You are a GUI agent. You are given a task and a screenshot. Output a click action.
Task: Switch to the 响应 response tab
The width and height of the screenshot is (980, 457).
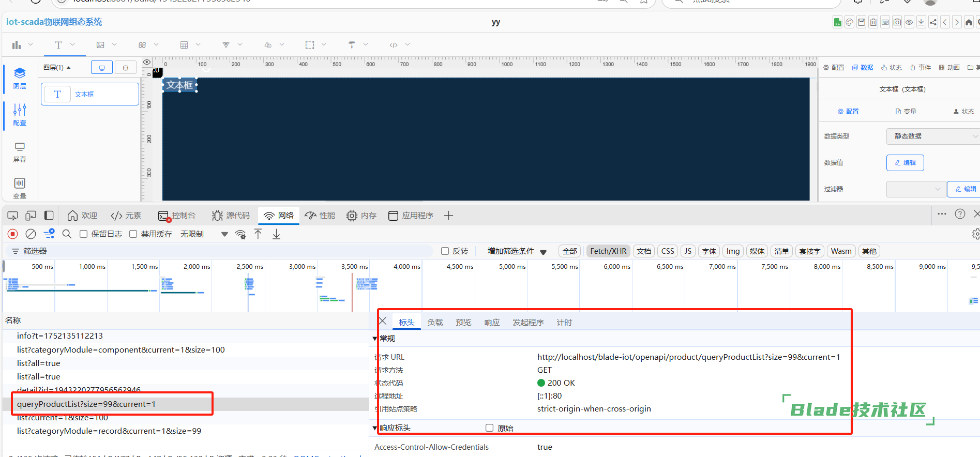[x=492, y=323]
